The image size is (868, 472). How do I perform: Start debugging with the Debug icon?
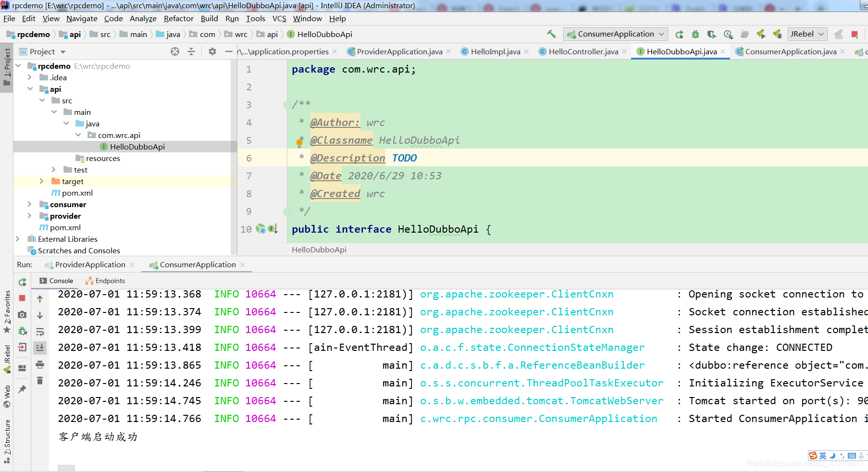click(x=695, y=34)
